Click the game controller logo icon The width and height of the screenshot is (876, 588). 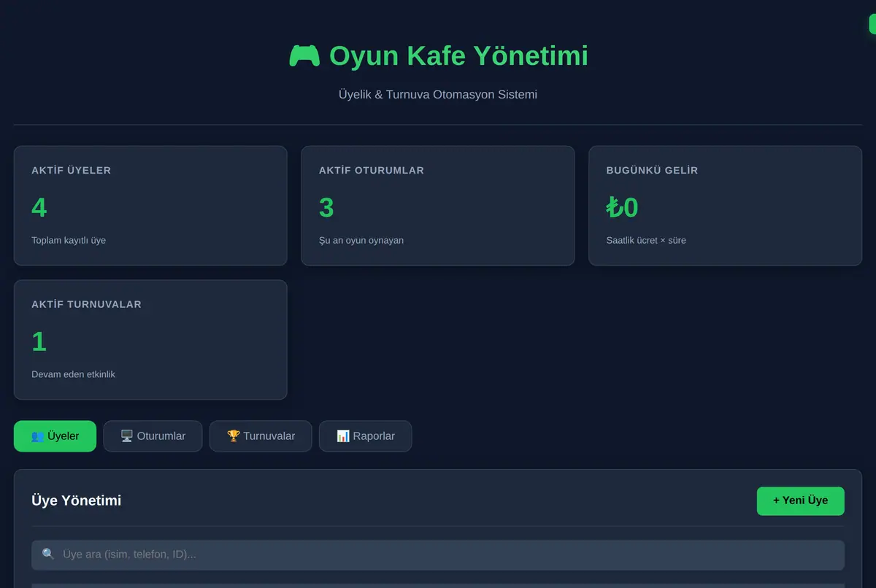pos(304,55)
